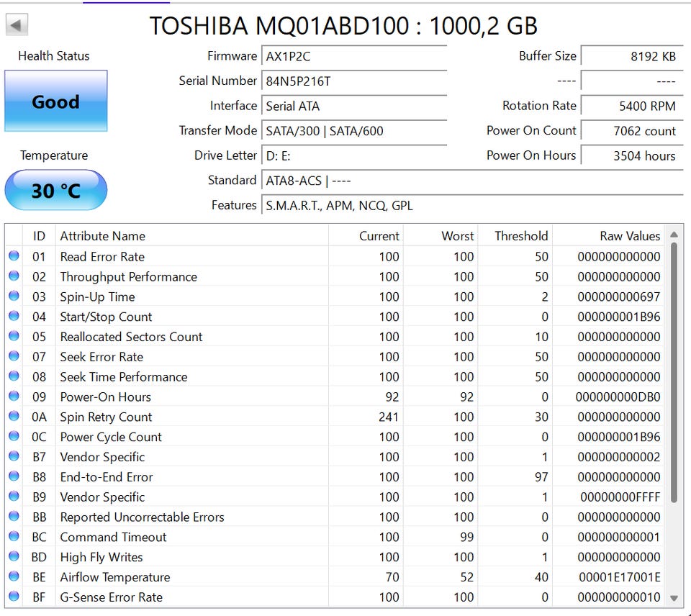Click the status dot next to Spin Retry Count

pos(14,417)
